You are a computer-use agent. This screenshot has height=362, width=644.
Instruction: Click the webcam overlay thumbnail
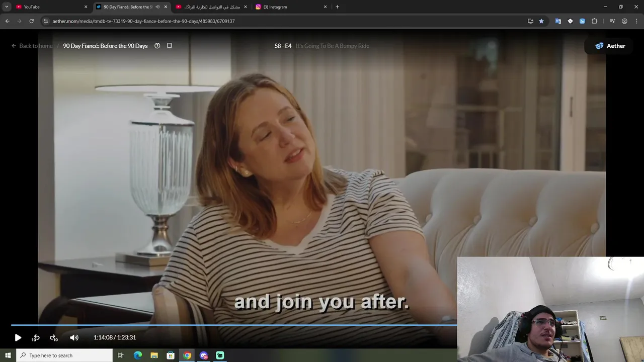pyautogui.click(x=550, y=309)
